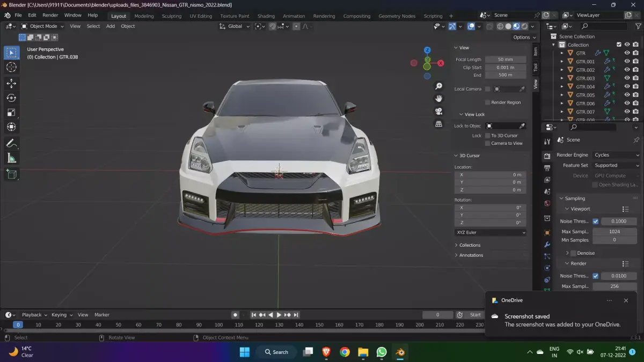Image resolution: width=644 pixels, height=362 pixels.
Task: Click the Focal Length 50 mm field
Action: click(506, 60)
